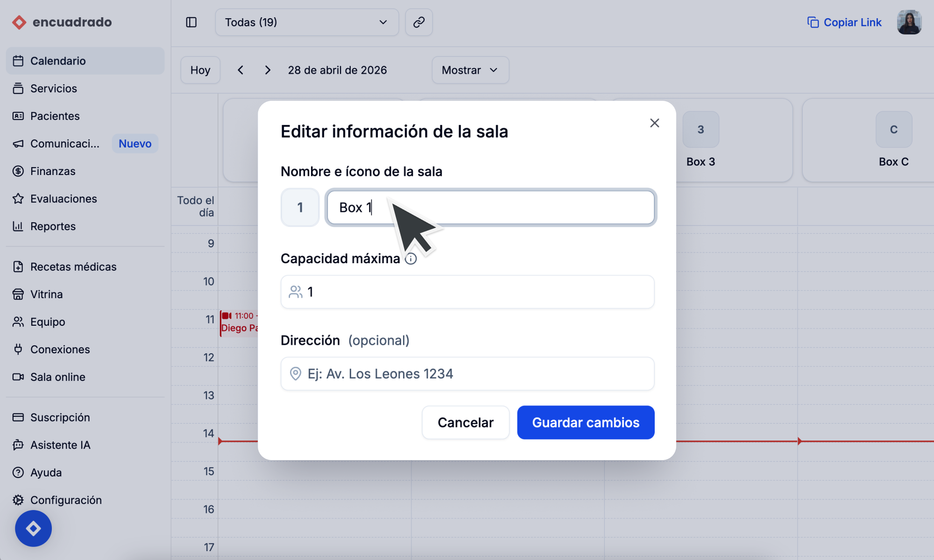
Task: Go to next day arrow
Action: [268, 70]
